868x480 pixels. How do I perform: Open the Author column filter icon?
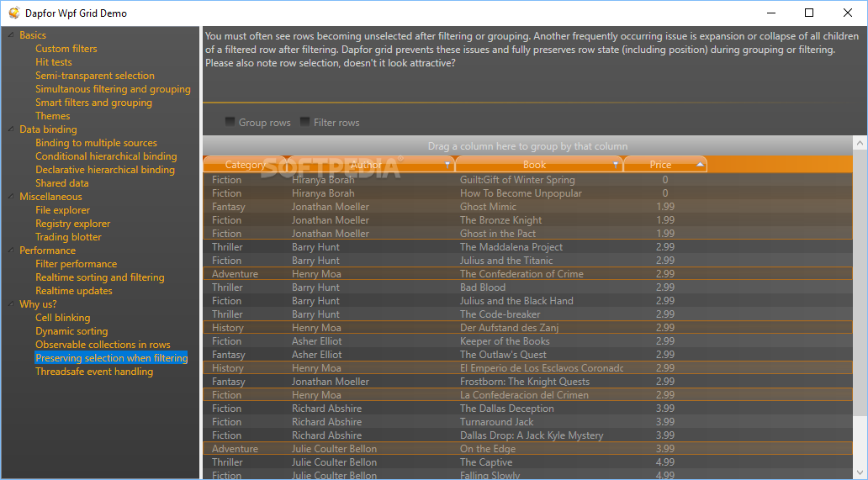(x=447, y=165)
